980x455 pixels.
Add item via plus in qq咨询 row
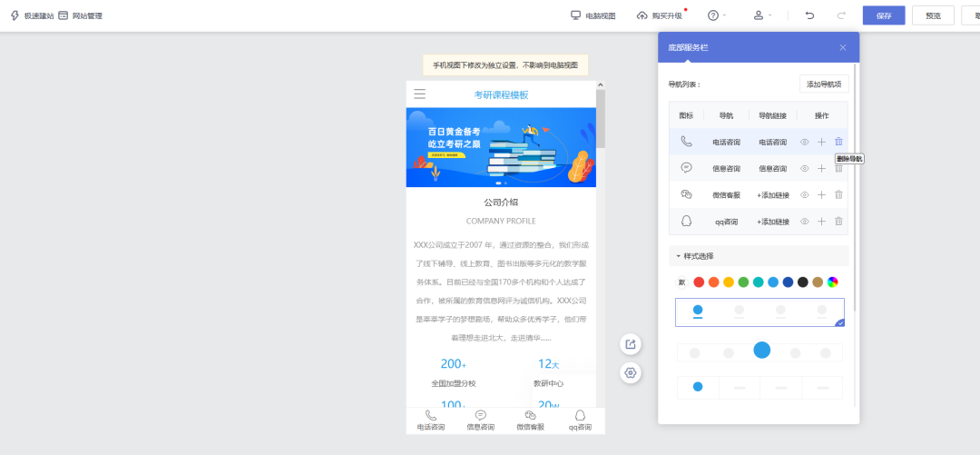click(x=821, y=221)
